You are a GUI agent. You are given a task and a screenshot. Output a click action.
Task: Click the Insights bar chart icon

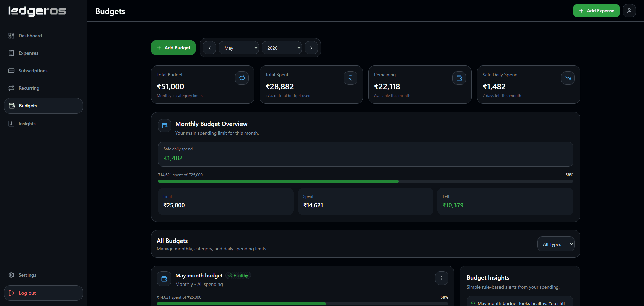tap(11, 124)
